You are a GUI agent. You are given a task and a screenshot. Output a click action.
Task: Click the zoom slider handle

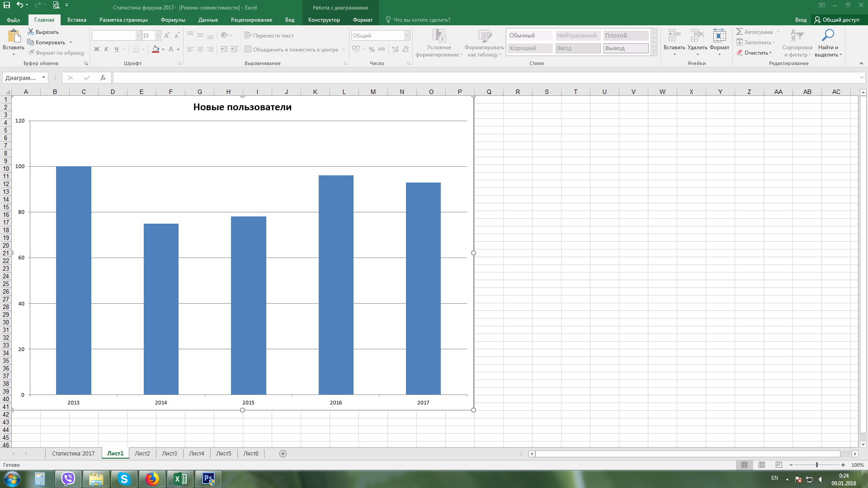pos(816,465)
